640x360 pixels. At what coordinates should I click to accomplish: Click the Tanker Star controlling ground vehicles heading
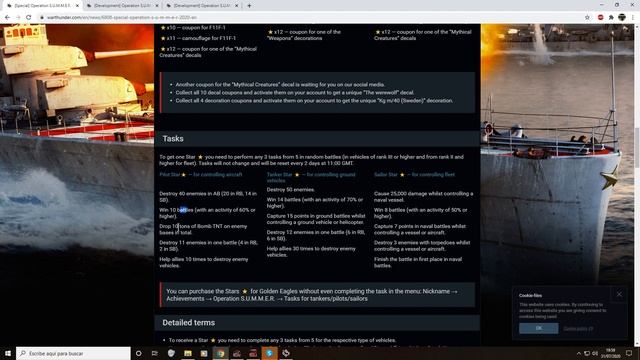coord(311,178)
